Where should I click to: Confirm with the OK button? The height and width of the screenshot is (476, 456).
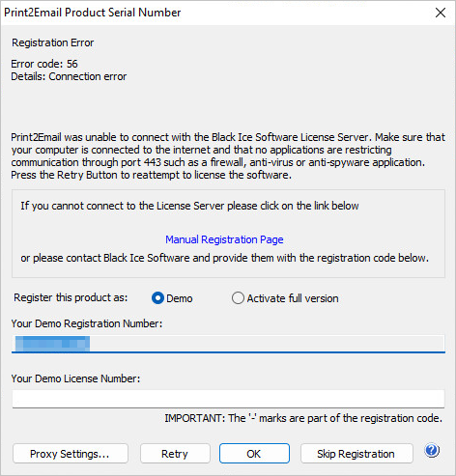[x=254, y=454]
